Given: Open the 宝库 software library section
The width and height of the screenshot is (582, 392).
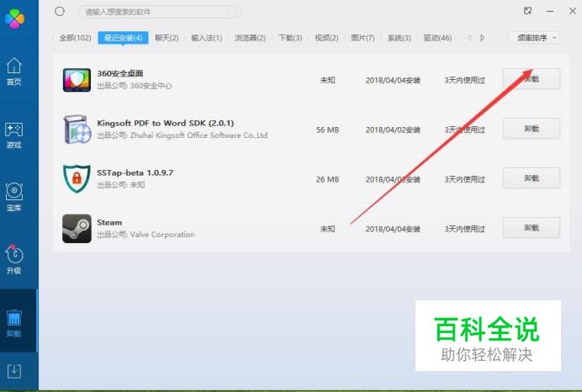Looking at the screenshot, I should (x=14, y=198).
